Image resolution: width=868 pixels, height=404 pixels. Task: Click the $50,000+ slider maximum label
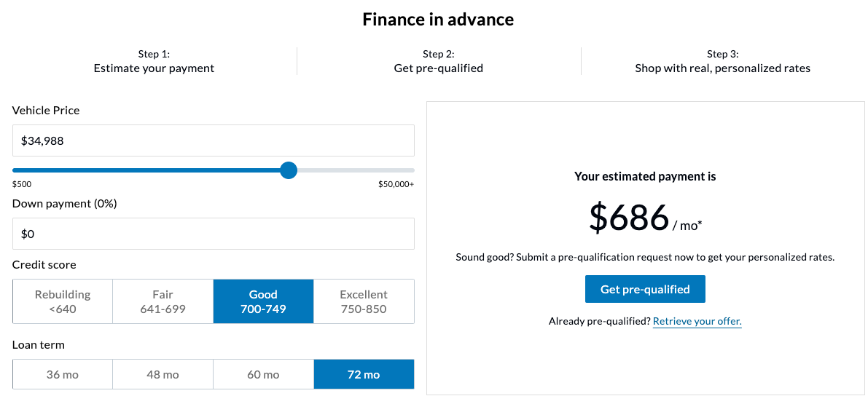[x=396, y=184]
